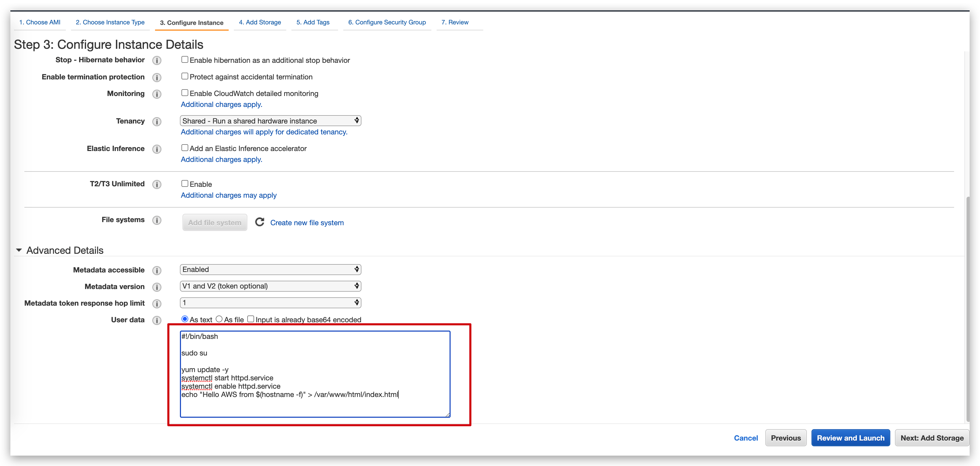Click info icon for Stop - Hibernate behavior
Screen dimensions: 980x466
tap(157, 60)
